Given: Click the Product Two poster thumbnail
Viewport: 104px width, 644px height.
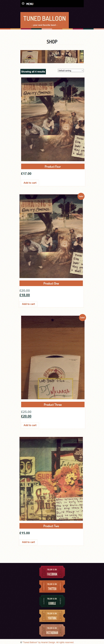Looking at the screenshot, I should point(51,479).
